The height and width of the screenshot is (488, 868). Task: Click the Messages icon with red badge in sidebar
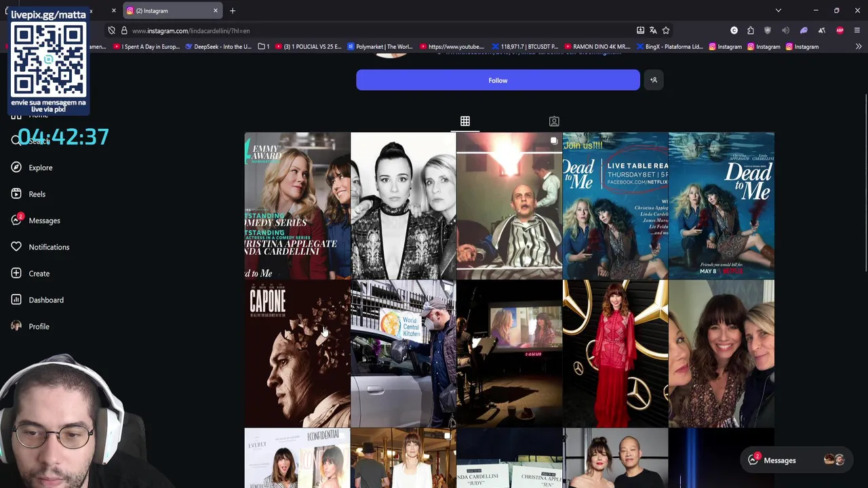click(x=16, y=220)
